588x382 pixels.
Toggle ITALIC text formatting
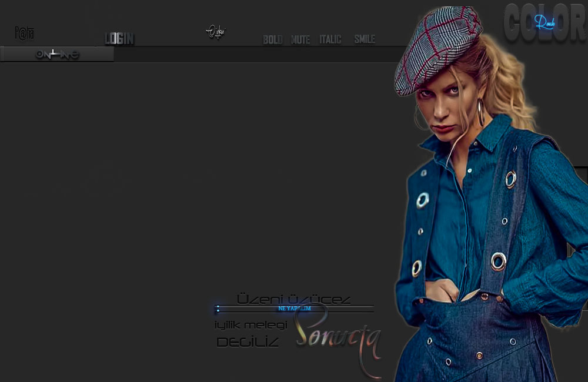(x=330, y=39)
